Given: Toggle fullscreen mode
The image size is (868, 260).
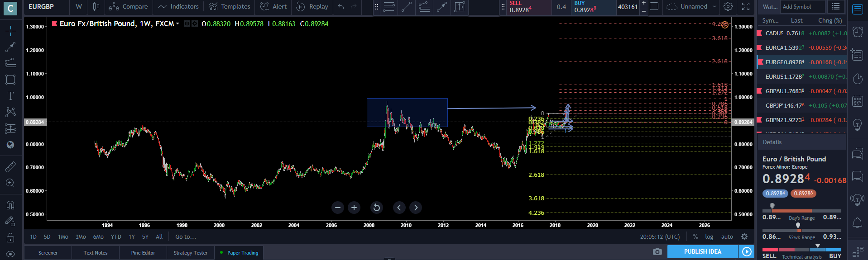Looking at the screenshot, I should 746,6.
